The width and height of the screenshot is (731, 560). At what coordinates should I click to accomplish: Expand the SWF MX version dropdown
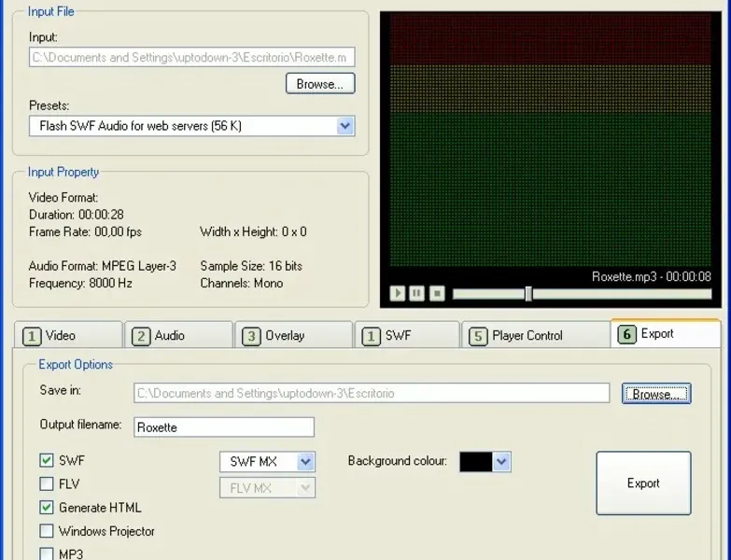point(305,462)
